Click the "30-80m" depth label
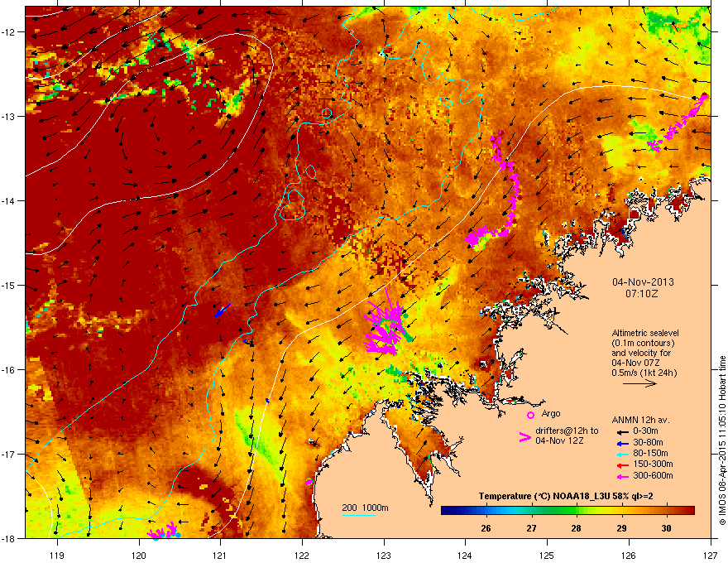This screenshot has height=563, width=728. (648, 442)
